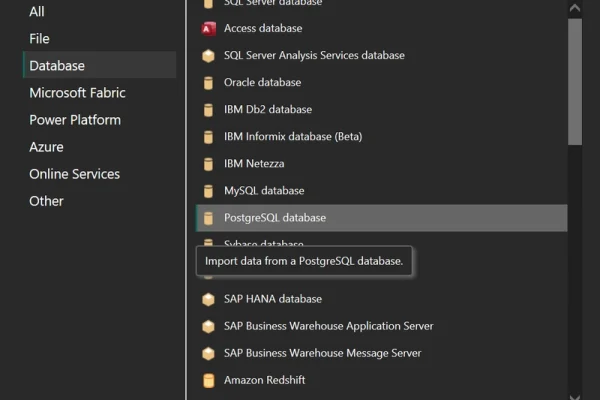The height and width of the screenshot is (400, 600).
Task: Switch to the All category
Action: (37, 12)
